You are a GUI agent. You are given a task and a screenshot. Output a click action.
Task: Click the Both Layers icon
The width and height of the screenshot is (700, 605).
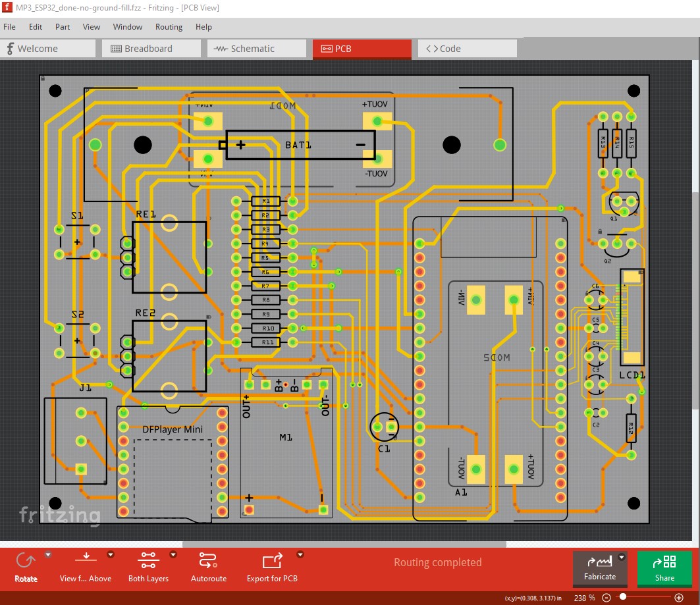[148, 562]
